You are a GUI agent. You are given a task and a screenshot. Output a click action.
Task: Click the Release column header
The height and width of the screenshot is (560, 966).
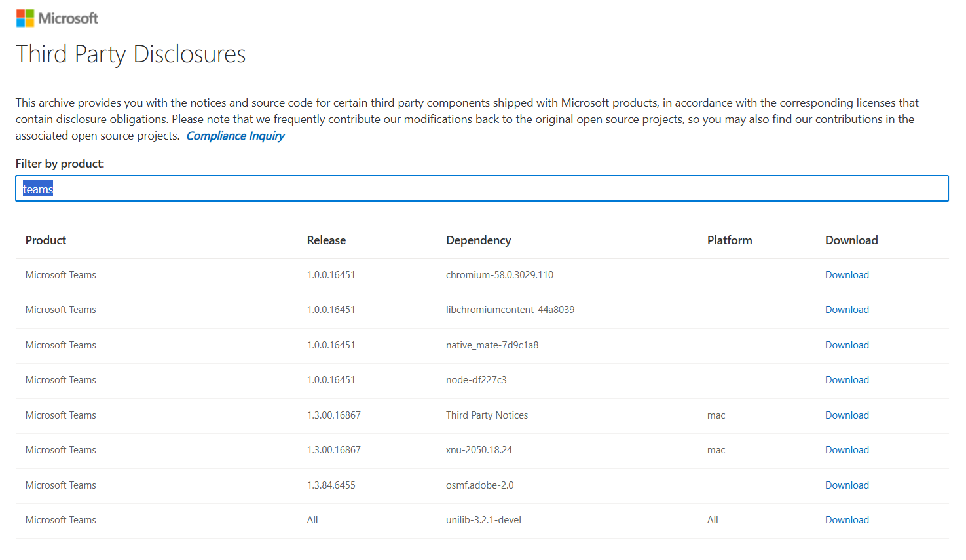326,240
